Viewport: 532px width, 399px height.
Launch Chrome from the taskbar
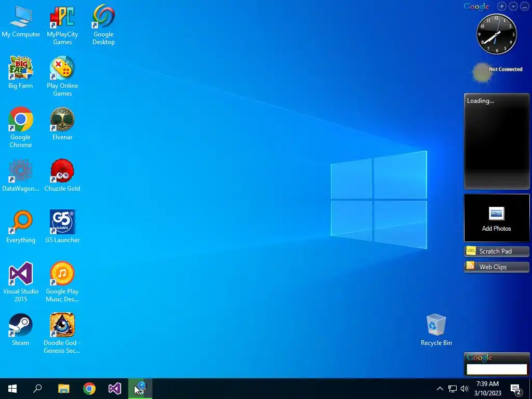pos(89,389)
